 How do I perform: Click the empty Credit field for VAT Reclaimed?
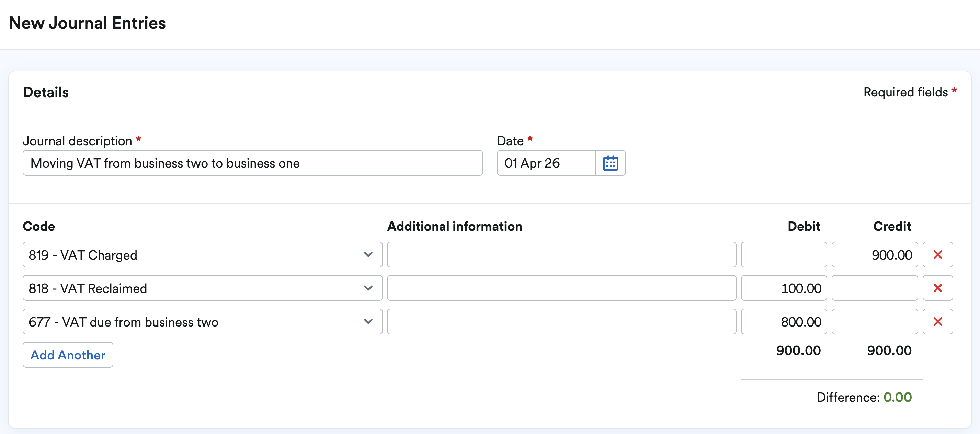(875, 288)
